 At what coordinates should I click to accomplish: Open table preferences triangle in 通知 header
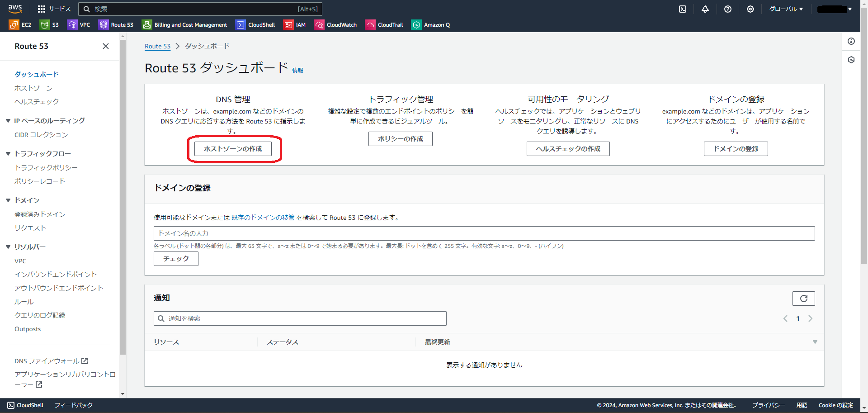coord(815,342)
